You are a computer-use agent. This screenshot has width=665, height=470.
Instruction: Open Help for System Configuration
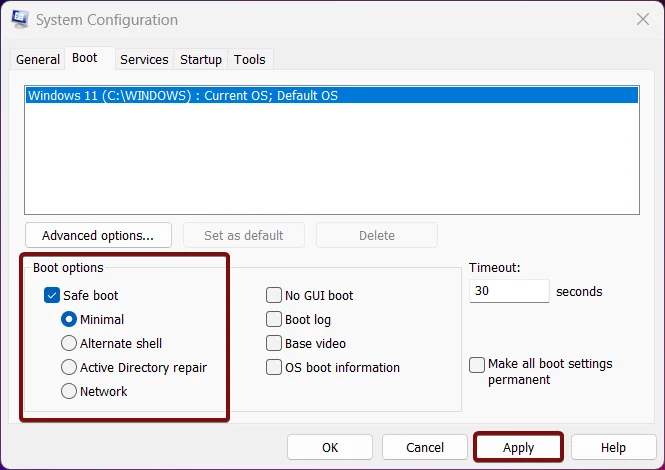pos(613,447)
